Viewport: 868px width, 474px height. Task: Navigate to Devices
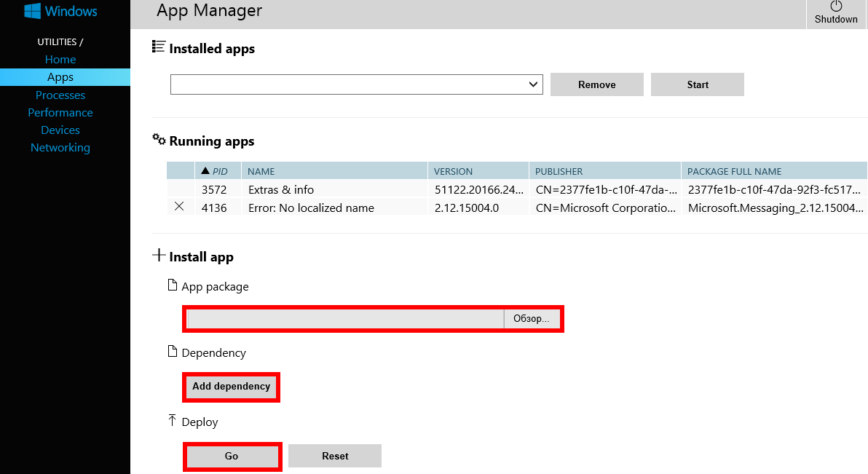pos(60,130)
